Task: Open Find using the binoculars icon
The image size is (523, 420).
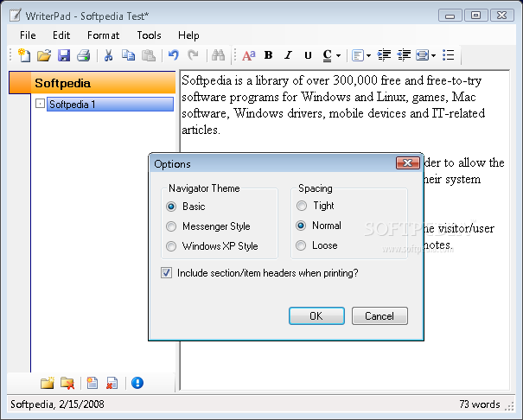Action: [x=218, y=55]
